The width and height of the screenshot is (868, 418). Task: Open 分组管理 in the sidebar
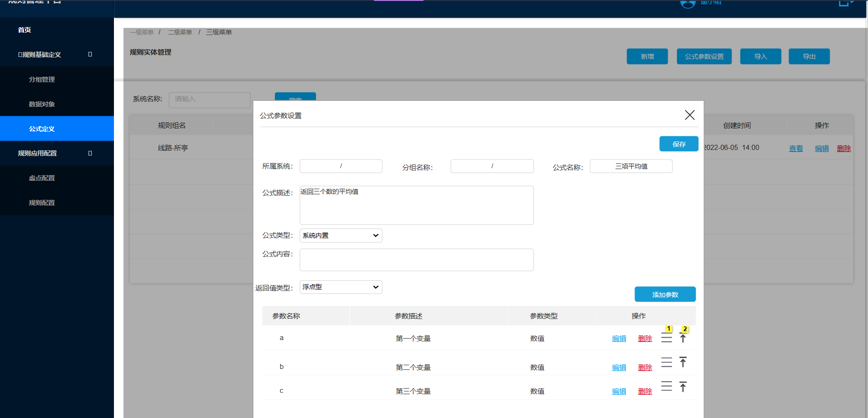[x=42, y=79]
